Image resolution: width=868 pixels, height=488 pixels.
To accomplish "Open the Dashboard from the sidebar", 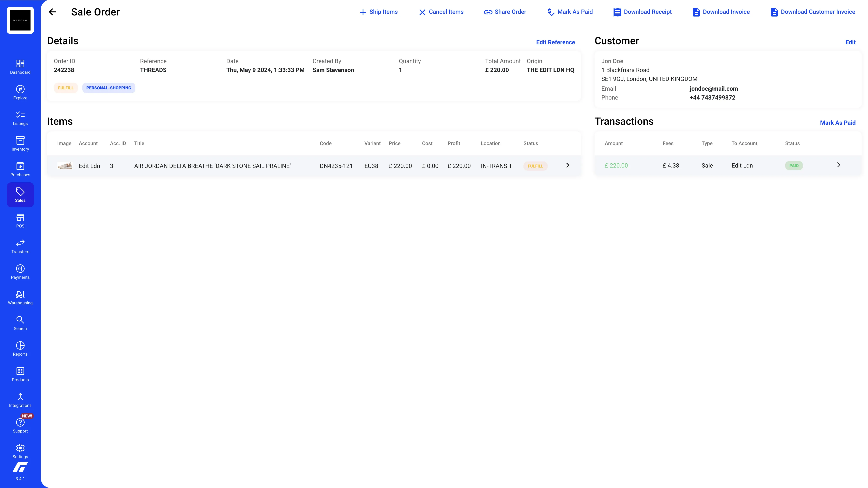I will pyautogui.click(x=20, y=66).
